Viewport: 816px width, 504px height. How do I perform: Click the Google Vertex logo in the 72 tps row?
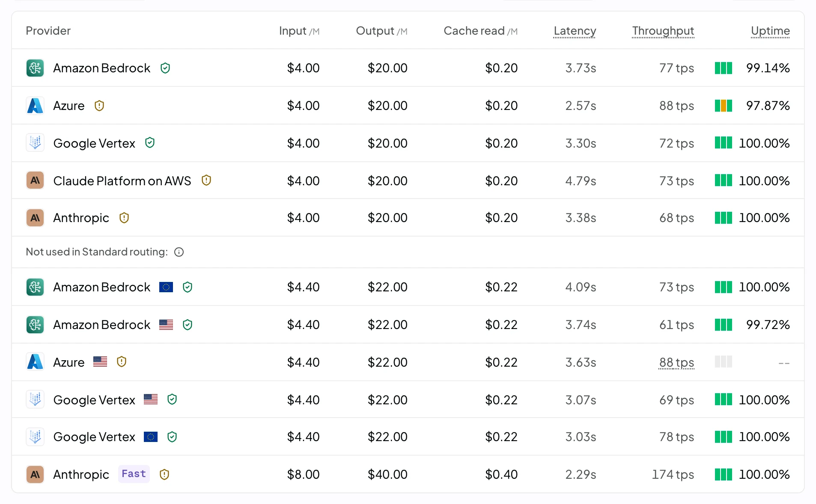(35, 143)
